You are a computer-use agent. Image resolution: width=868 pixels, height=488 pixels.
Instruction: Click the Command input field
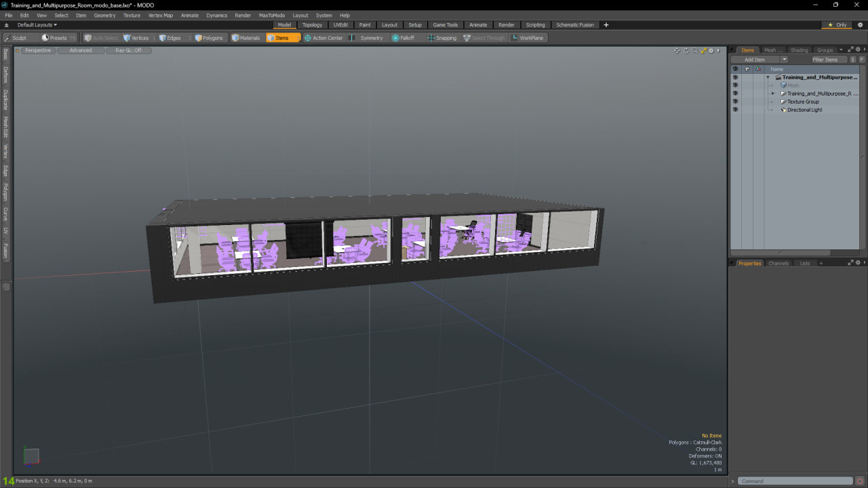795,481
